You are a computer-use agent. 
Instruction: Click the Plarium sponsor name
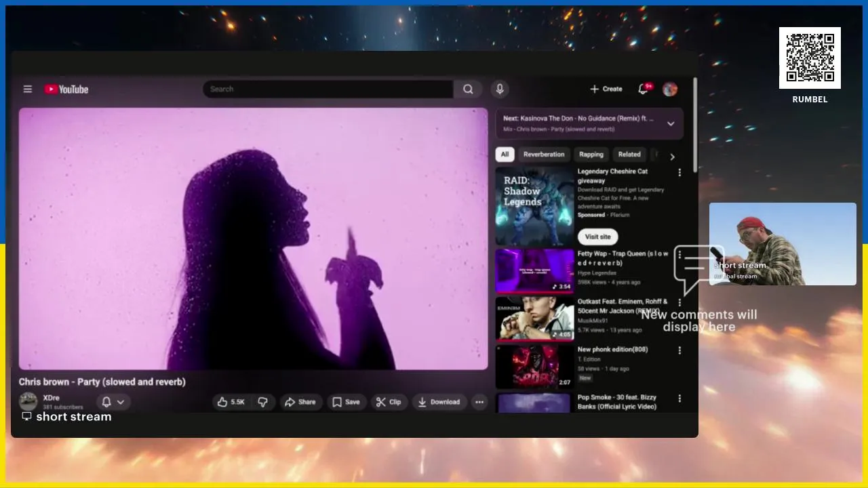[620, 215]
